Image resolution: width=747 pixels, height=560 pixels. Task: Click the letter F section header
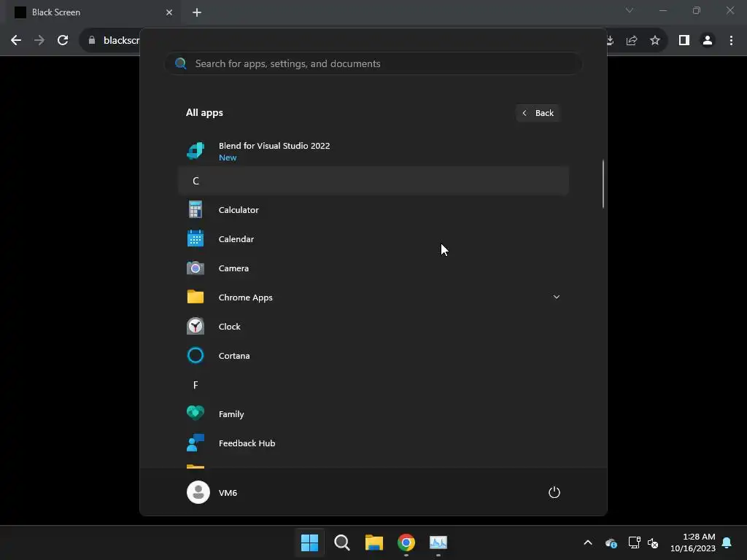click(373, 384)
